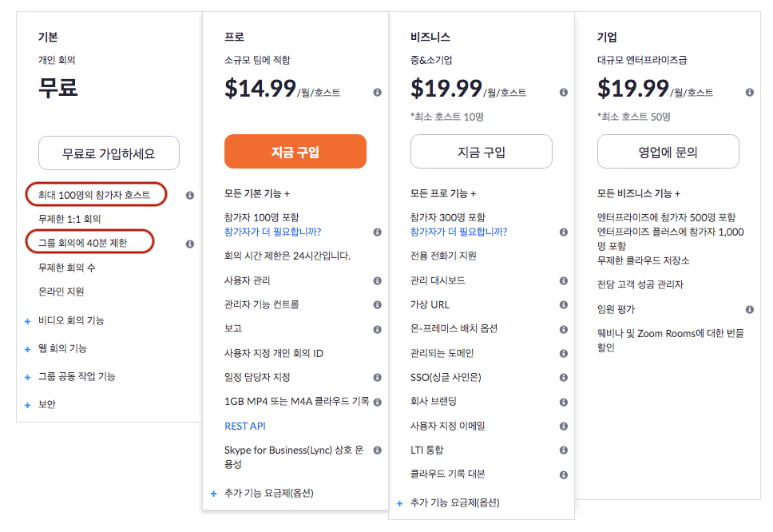Click info icon next to 사용자 관리

point(377,281)
